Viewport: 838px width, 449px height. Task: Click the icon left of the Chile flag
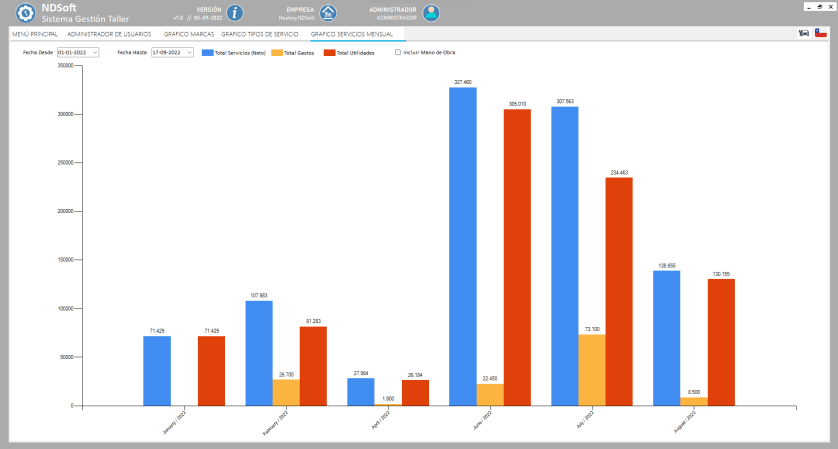click(x=804, y=33)
